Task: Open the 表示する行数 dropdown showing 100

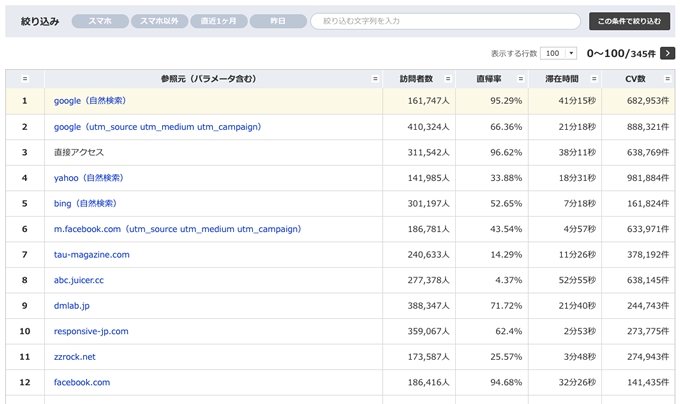Action: 559,53
